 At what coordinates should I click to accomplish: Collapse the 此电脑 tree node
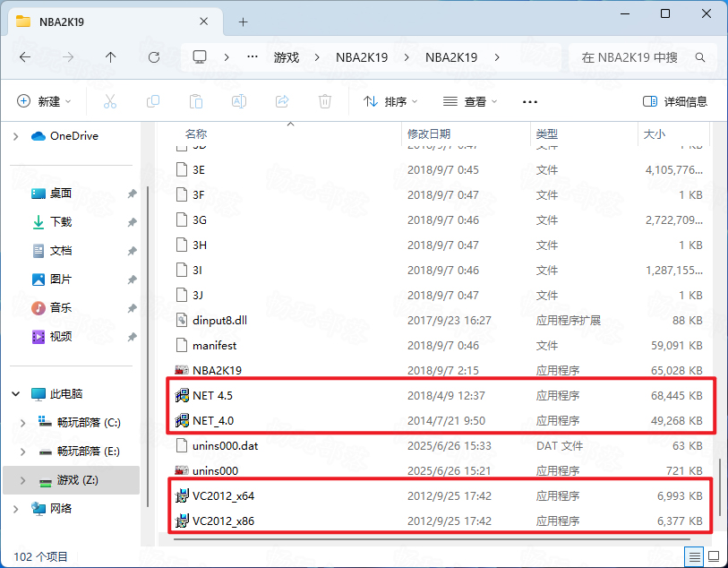point(16,394)
